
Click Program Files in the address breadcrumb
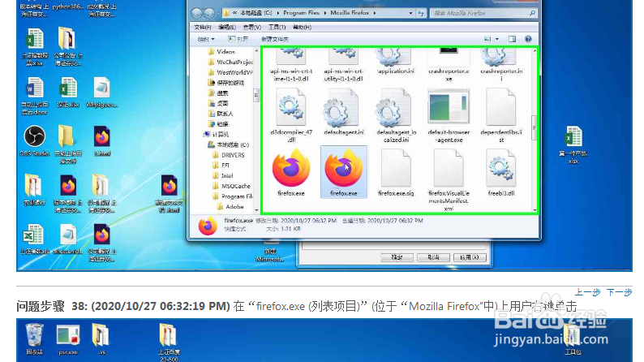coord(301,13)
